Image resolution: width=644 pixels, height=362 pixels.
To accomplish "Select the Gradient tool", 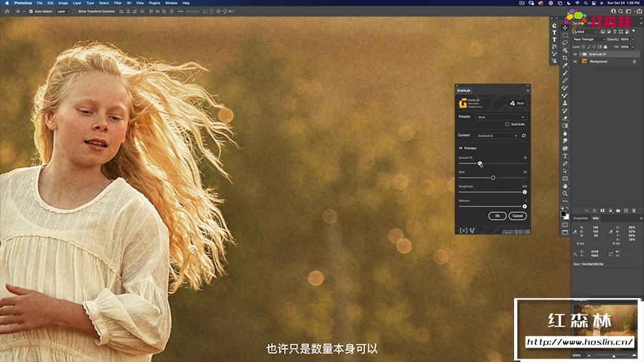I will tap(565, 126).
